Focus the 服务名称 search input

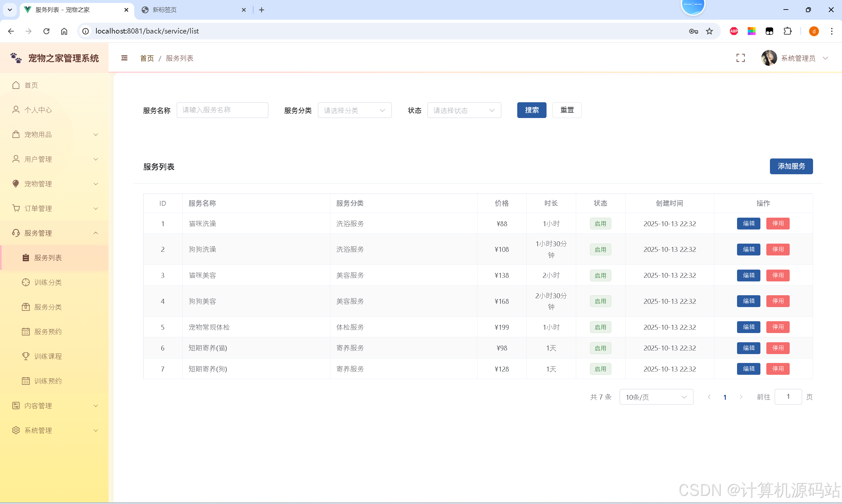tap(222, 110)
